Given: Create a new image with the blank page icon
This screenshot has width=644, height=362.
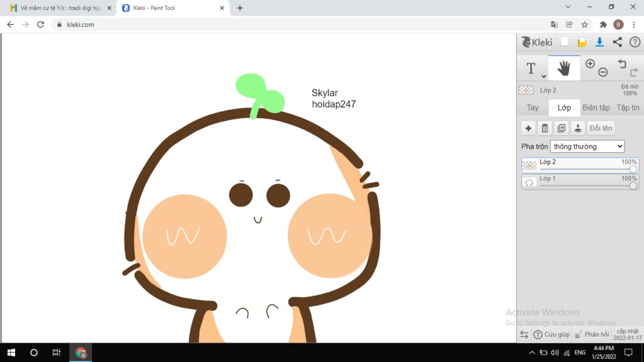Looking at the screenshot, I should (x=564, y=42).
